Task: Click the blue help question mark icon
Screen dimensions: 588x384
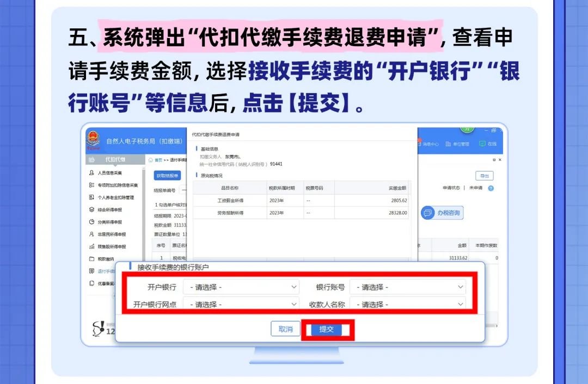Action: (491, 188)
